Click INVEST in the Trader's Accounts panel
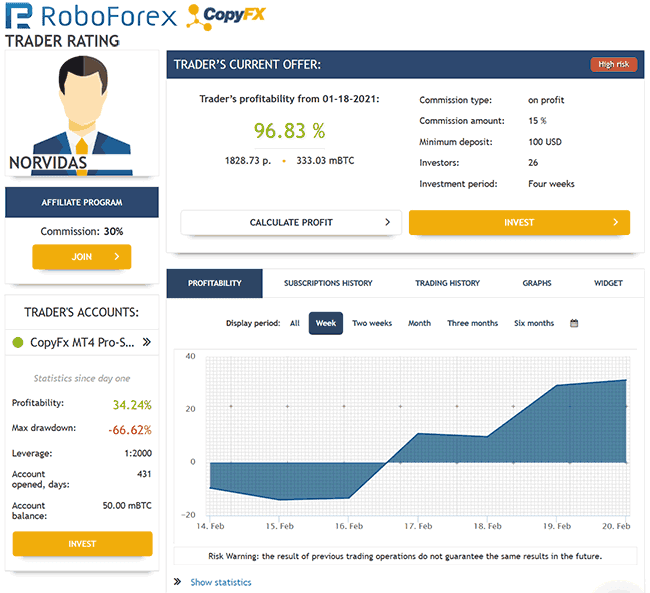The height and width of the screenshot is (593, 650). 82,544
